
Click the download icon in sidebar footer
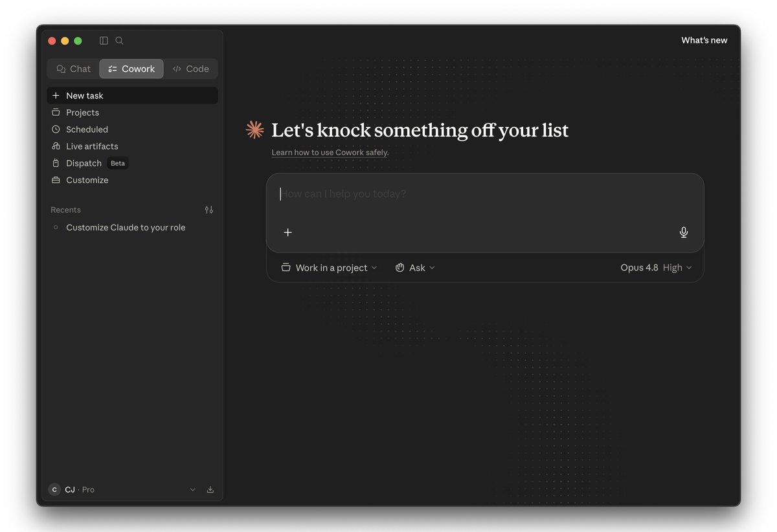click(210, 490)
